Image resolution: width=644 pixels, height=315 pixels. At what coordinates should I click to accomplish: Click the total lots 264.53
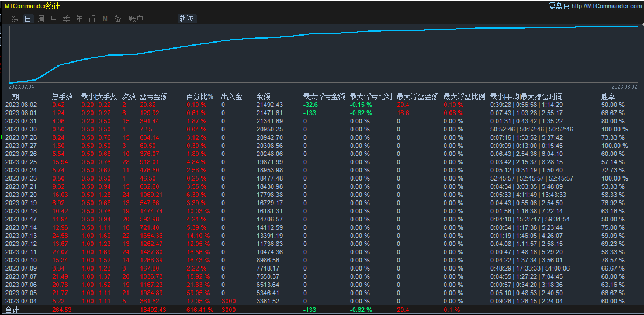point(62,310)
